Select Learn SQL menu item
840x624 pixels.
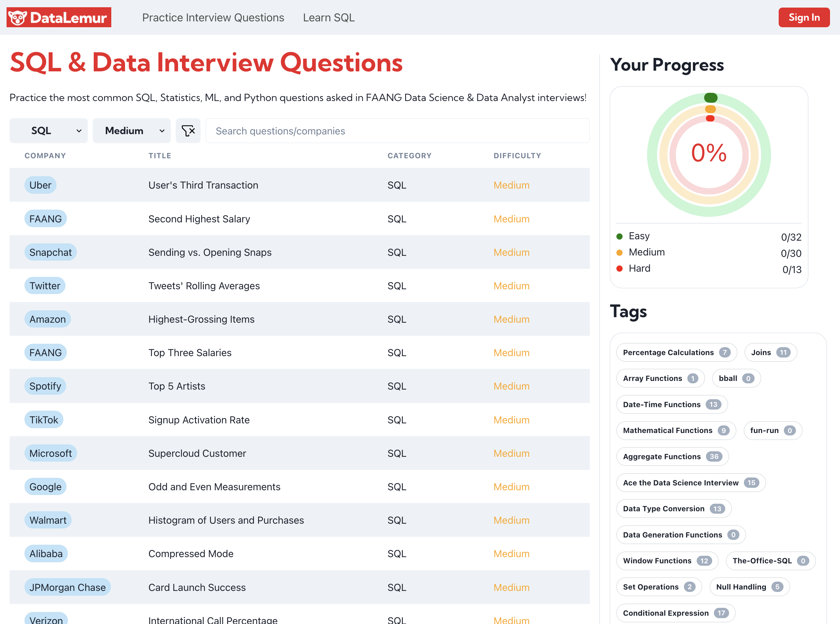point(328,17)
